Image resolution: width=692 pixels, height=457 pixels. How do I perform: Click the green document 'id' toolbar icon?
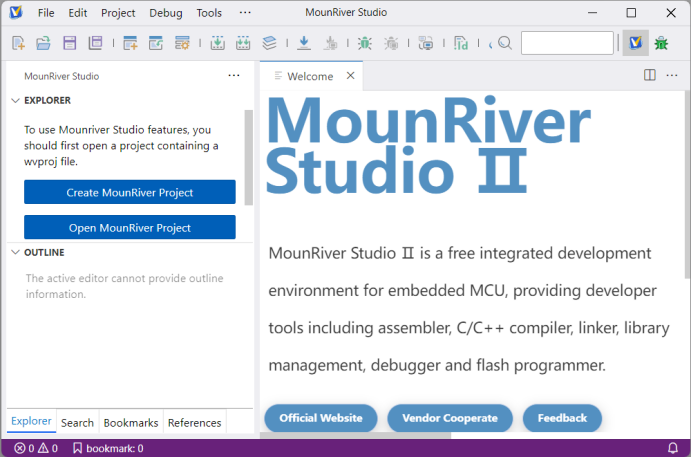click(x=461, y=43)
